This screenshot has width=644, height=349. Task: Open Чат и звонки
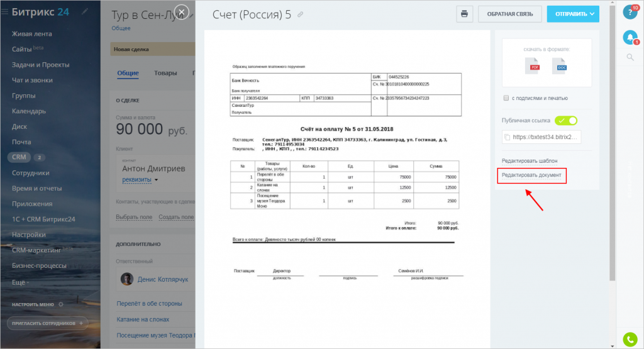(32, 80)
